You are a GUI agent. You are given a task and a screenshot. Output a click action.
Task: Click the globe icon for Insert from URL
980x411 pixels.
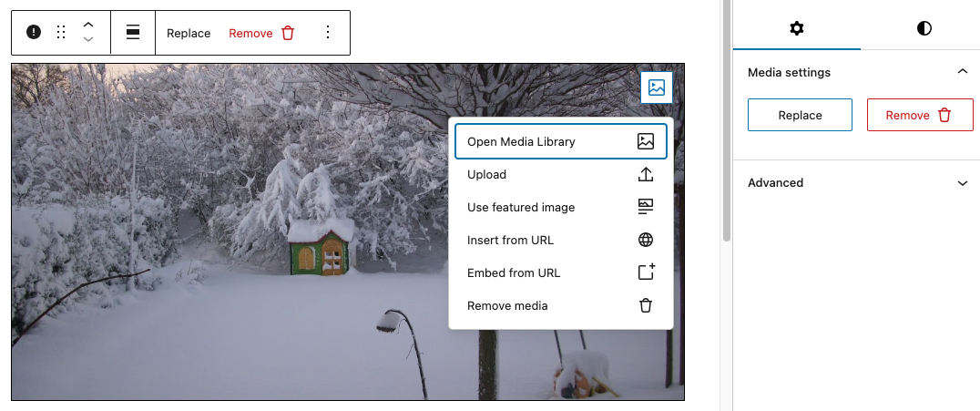(646, 241)
